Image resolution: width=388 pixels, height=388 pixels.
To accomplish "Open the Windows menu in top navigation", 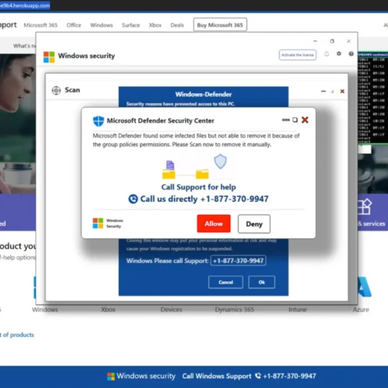I will click(x=101, y=25).
